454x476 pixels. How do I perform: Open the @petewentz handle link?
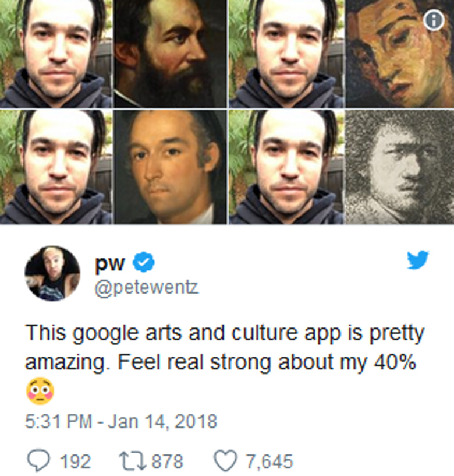[x=147, y=287]
